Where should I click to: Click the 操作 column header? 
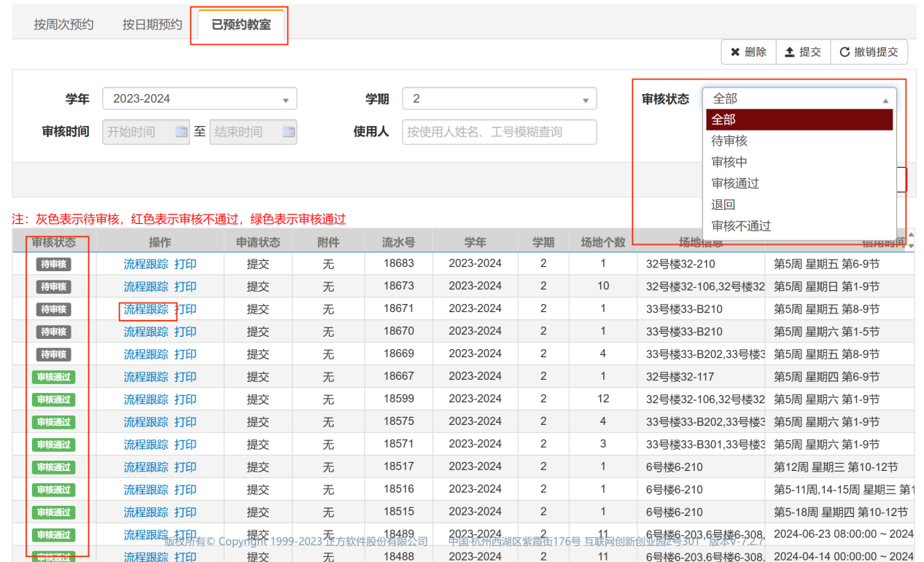click(160, 242)
